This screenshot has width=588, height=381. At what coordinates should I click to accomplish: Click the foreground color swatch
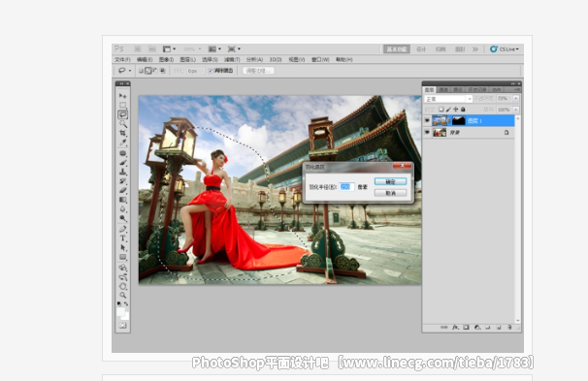tap(120, 312)
